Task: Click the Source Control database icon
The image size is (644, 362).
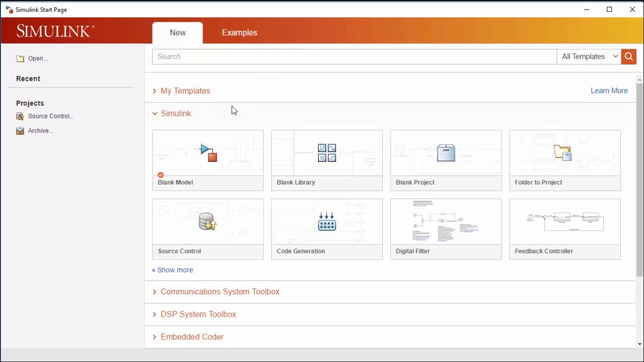Action: (207, 221)
